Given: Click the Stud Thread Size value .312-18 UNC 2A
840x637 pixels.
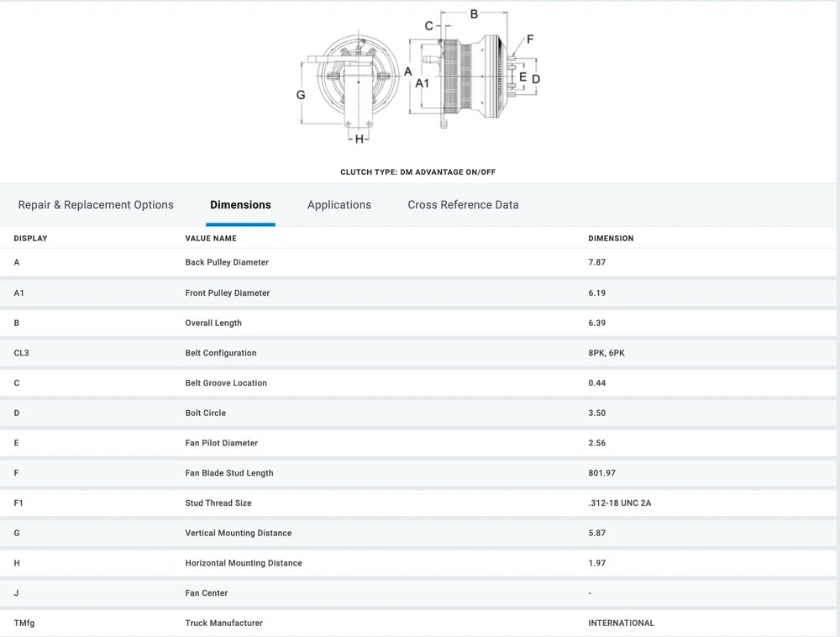Looking at the screenshot, I should (620, 503).
